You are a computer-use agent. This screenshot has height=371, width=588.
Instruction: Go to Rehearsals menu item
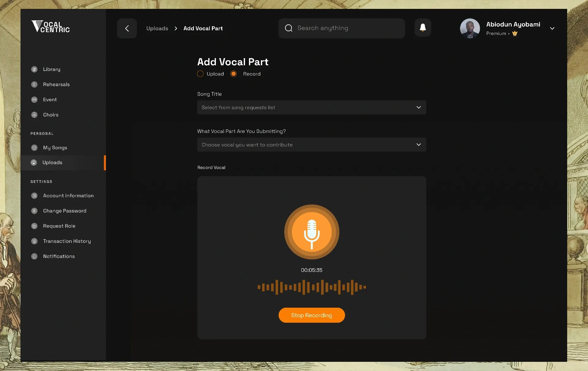pyautogui.click(x=56, y=84)
